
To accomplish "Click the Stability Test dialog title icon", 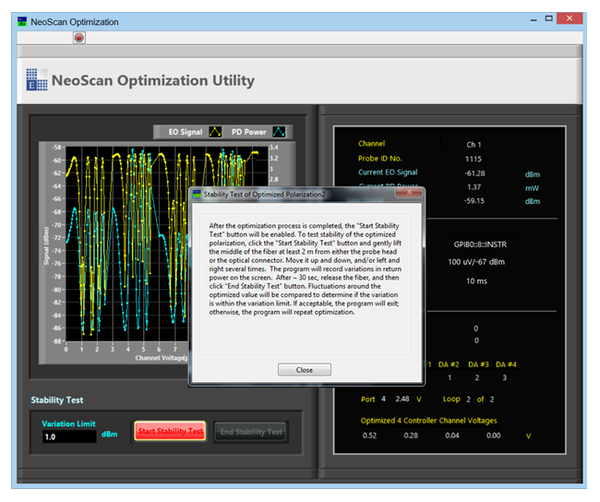I will (x=197, y=193).
